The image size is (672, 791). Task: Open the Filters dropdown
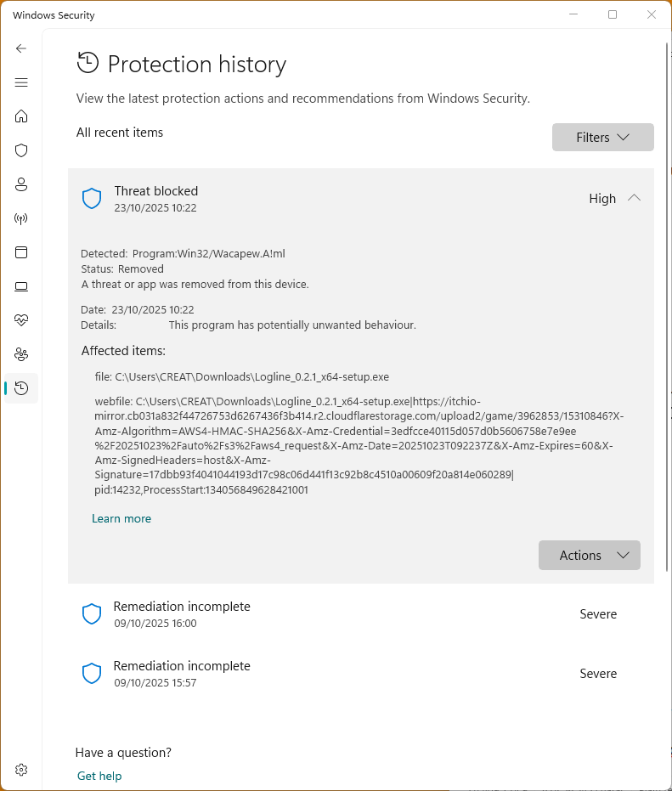602,138
